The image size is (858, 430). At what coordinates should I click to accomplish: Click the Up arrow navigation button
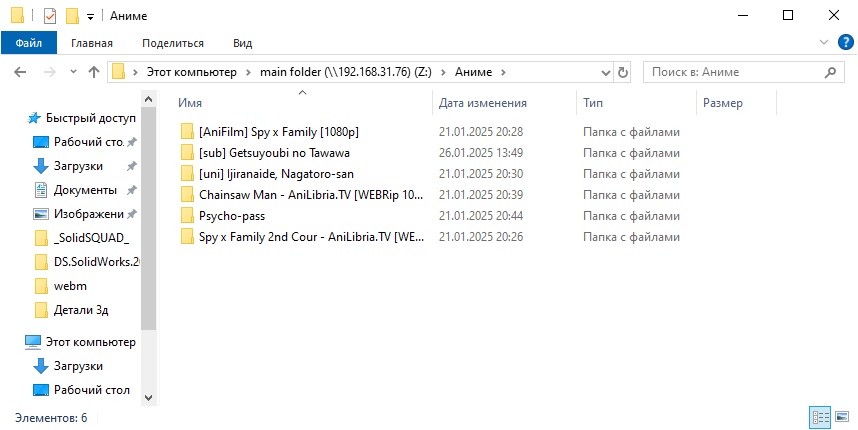(x=94, y=72)
